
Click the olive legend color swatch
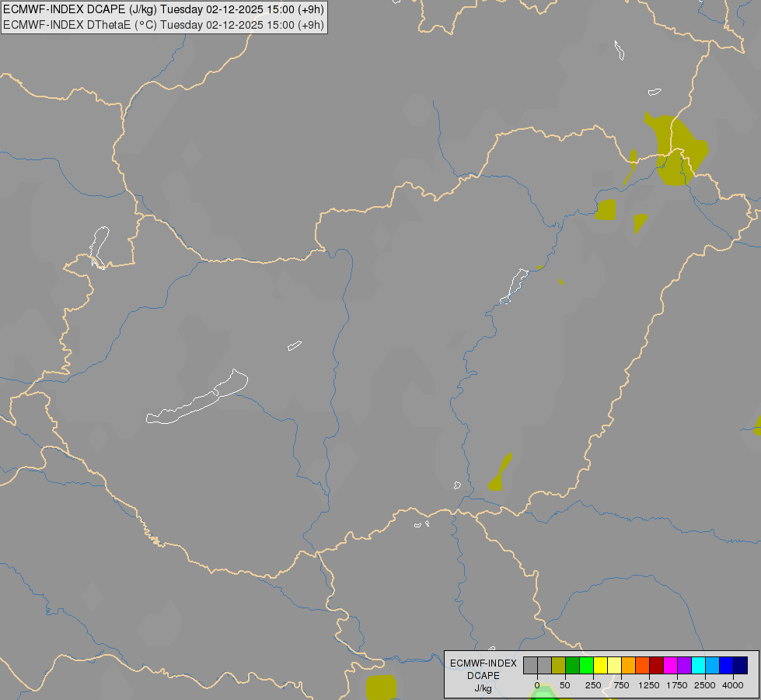[x=559, y=665]
